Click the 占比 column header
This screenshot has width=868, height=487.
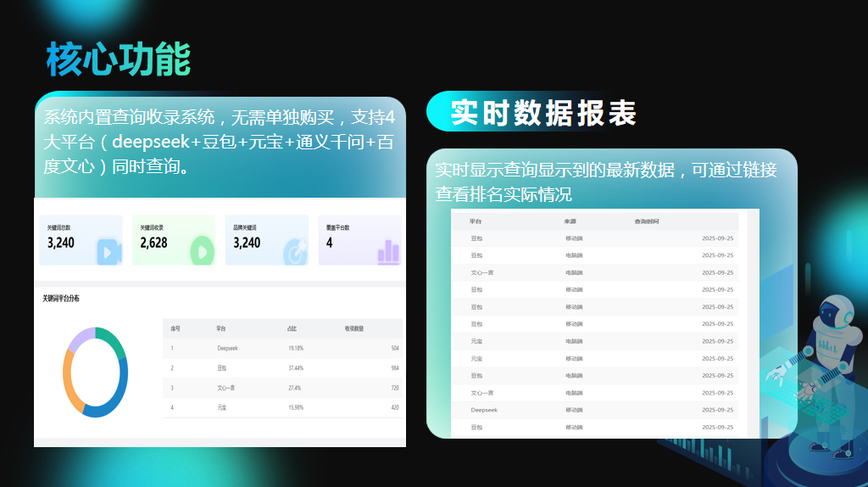click(x=292, y=327)
